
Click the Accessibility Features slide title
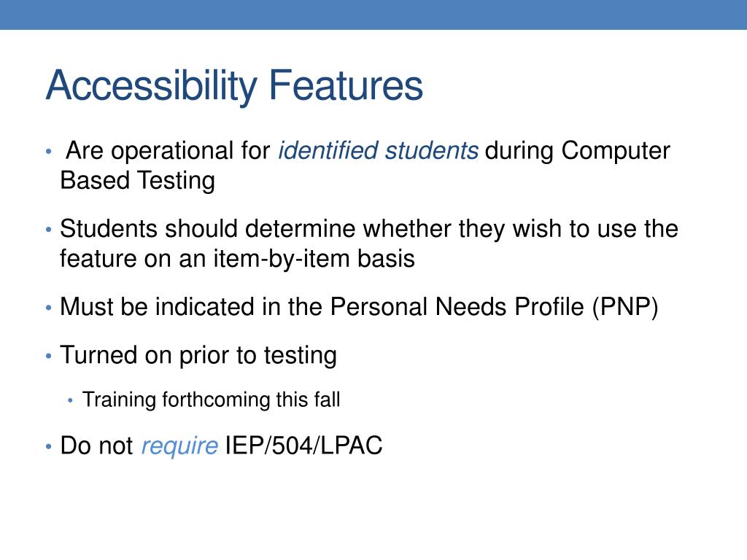(x=234, y=86)
